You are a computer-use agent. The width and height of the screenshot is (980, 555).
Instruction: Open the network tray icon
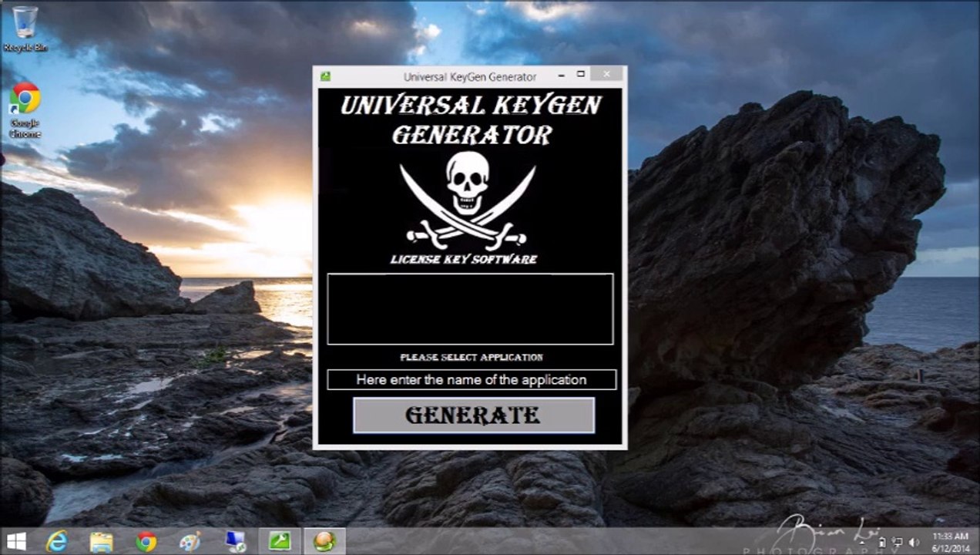[898, 542]
